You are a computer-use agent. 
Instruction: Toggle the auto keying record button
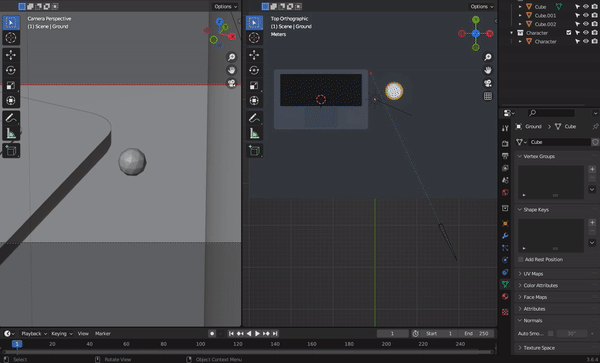(x=212, y=334)
